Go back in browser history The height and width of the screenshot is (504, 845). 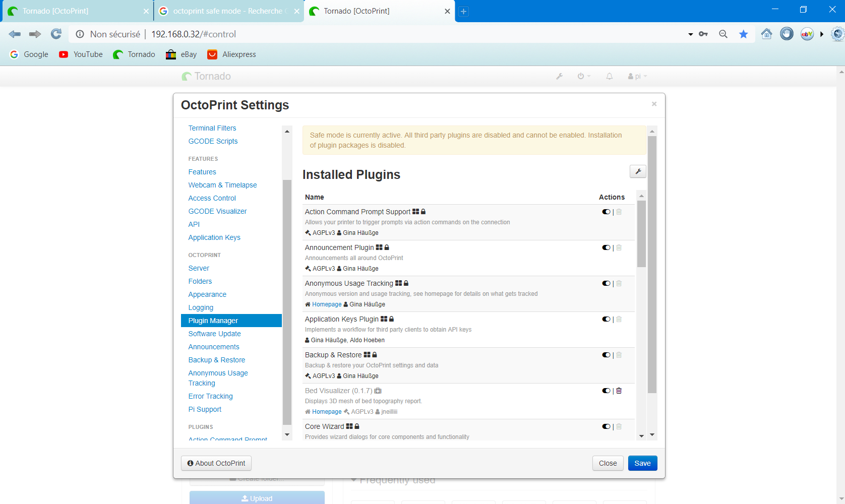pos(15,34)
